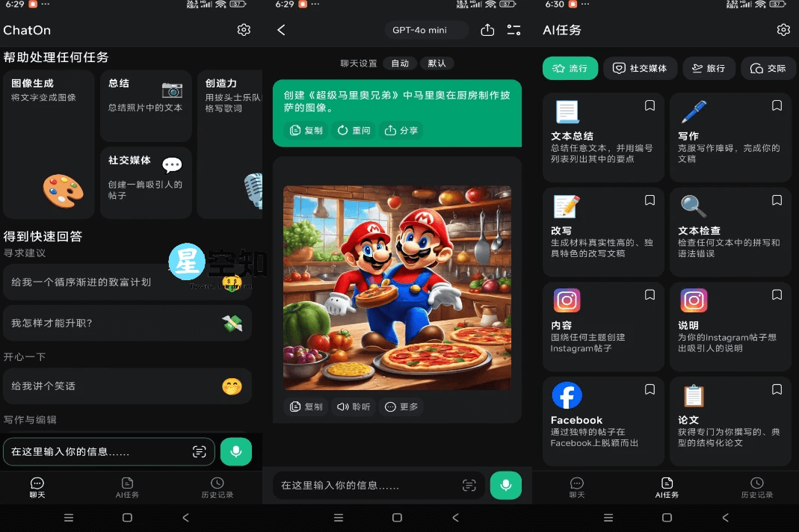The image size is (799, 532).
Task: Tap the share icon next to GPT-4o mini
Action: 487,30
